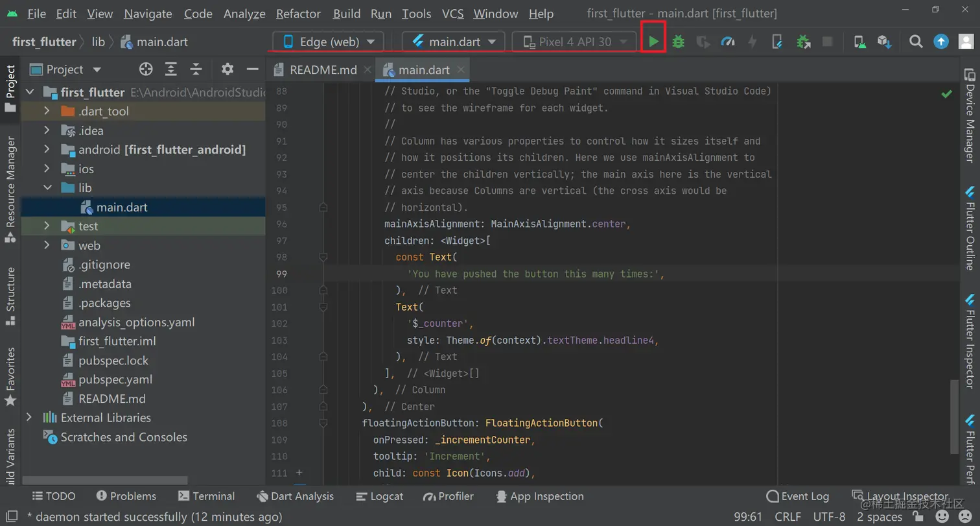This screenshot has width=980, height=526.
Task: Close the main.dart editor tab
Action: [x=461, y=70]
